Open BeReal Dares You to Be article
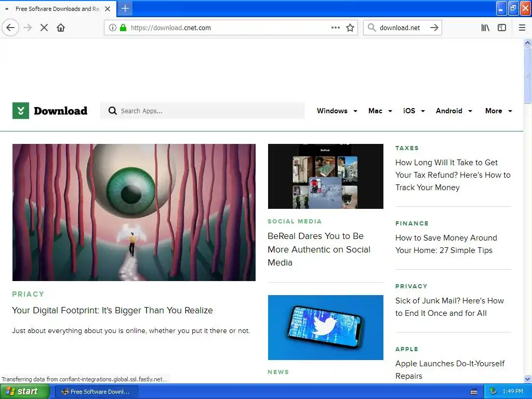The image size is (532, 399). click(x=319, y=249)
